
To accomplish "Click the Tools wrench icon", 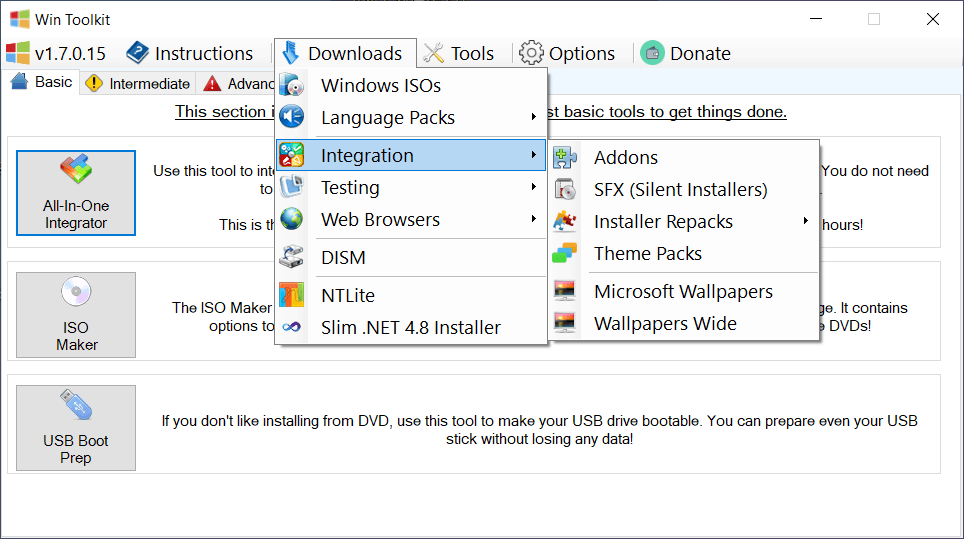I will (x=433, y=53).
